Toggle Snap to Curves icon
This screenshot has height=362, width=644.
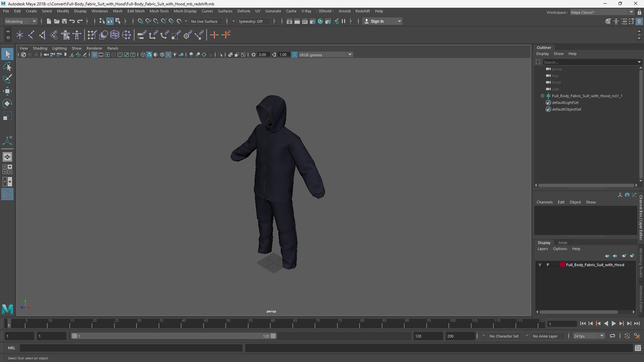click(x=148, y=21)
